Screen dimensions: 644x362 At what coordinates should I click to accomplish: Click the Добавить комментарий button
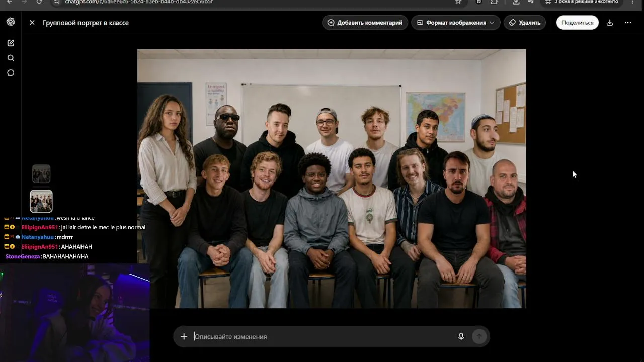coord(365,23)
